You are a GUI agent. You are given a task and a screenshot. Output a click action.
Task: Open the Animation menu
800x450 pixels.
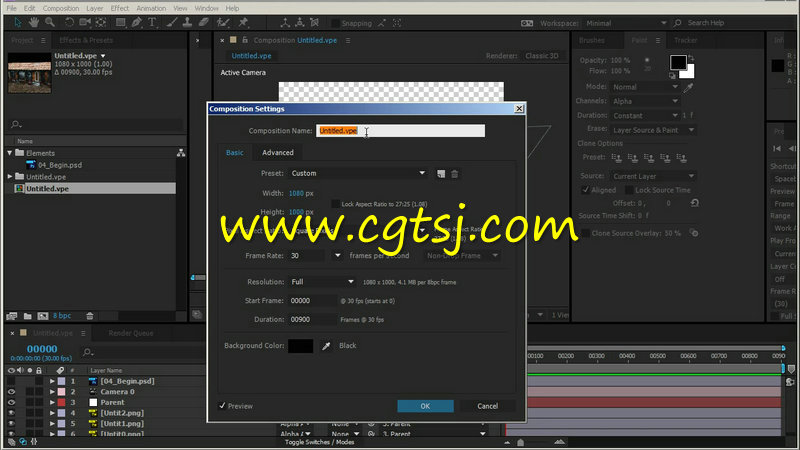pyautogui.click(x=151, y=8)
